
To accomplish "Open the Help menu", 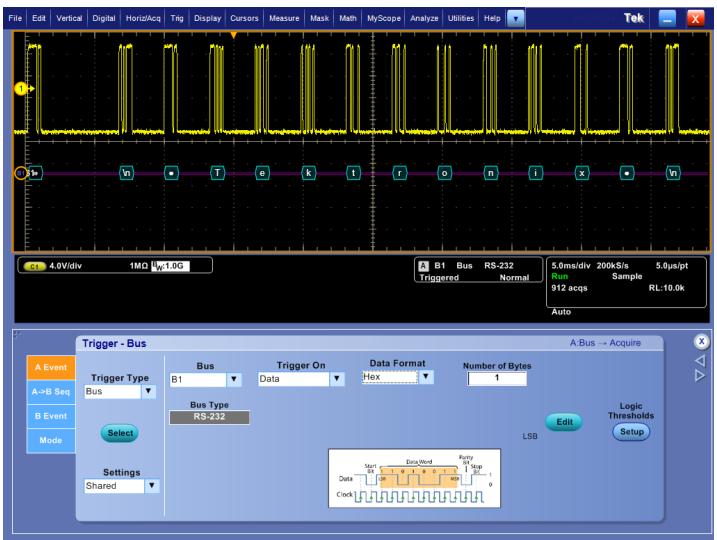I will [492, 18].
